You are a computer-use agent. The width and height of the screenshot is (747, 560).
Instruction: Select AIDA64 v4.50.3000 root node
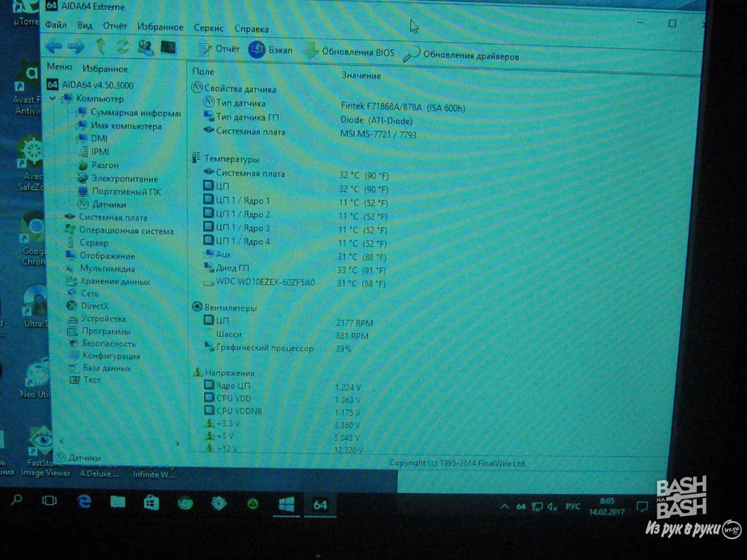point(90,85)
